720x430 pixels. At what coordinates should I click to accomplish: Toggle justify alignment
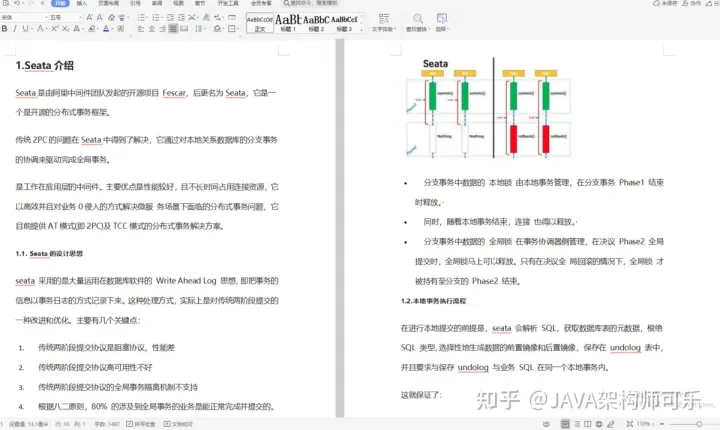pos(173,28)
